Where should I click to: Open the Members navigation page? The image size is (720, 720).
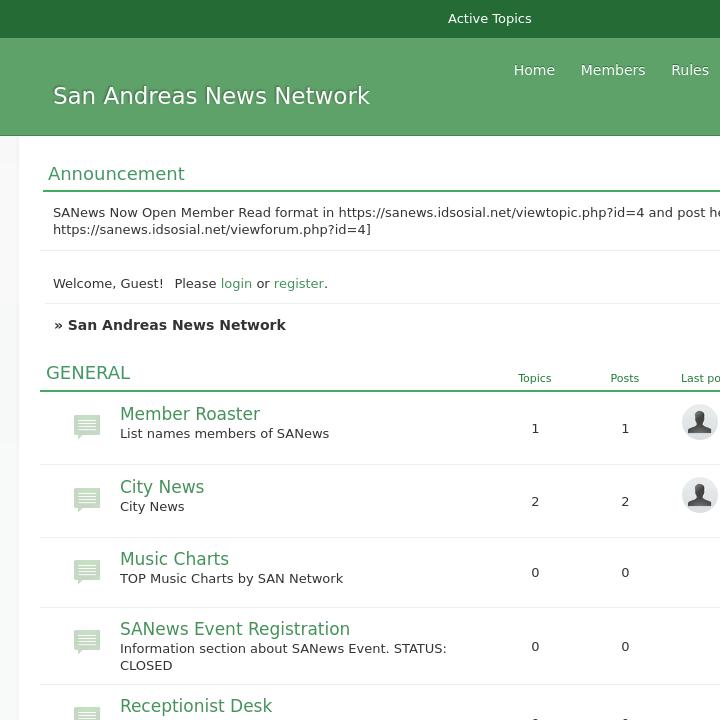pyautogui.click(x=612, y=70)
